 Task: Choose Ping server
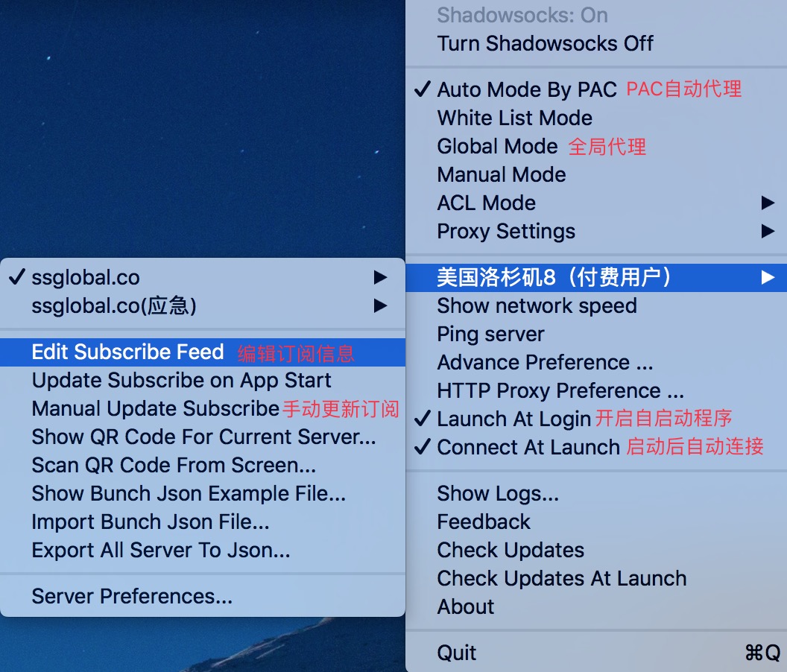(595, 335)
